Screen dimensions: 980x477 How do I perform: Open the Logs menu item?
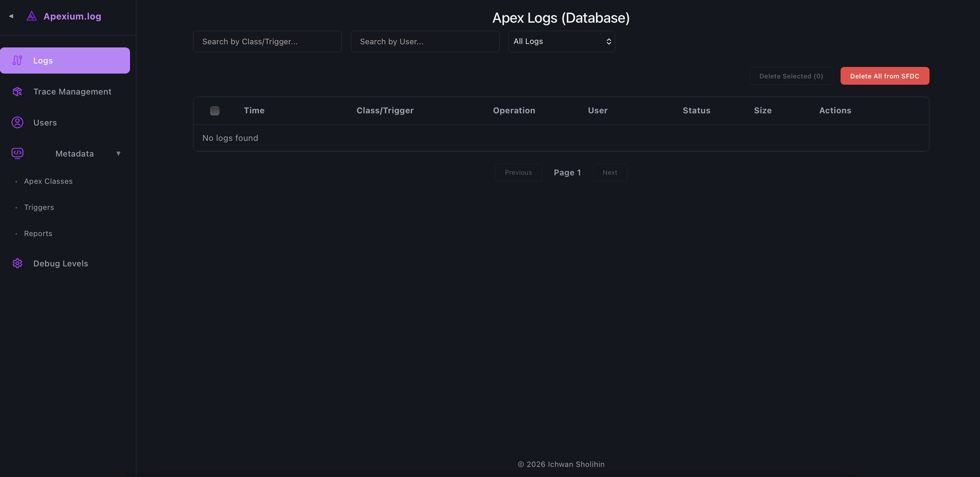[65, 61]
